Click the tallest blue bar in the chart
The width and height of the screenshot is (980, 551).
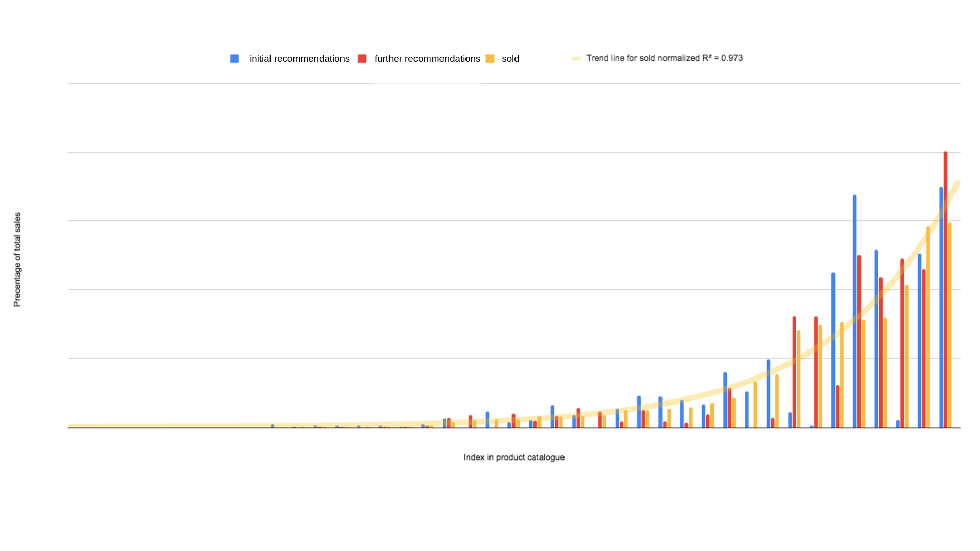click(x=855, y=311)
